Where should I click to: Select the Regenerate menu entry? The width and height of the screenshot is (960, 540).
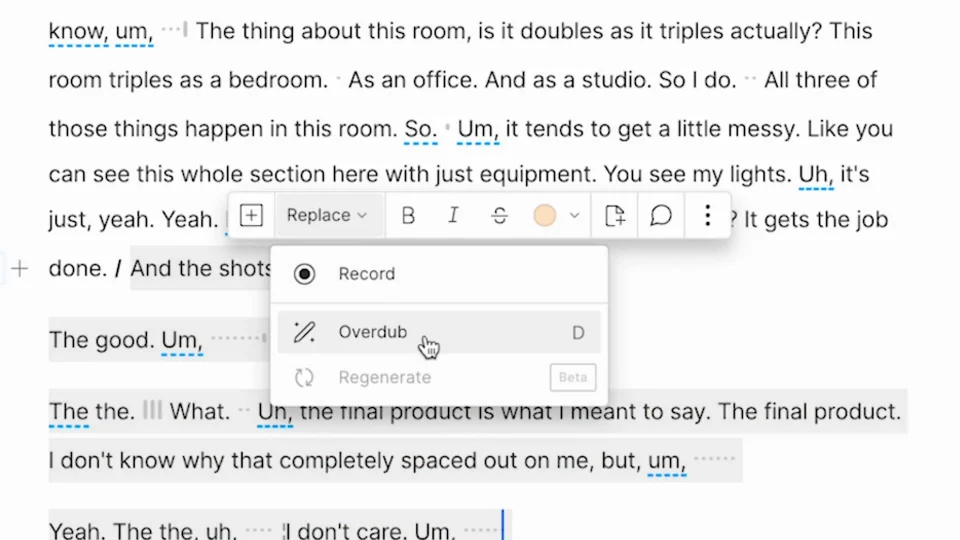click(x=439, y=377)
